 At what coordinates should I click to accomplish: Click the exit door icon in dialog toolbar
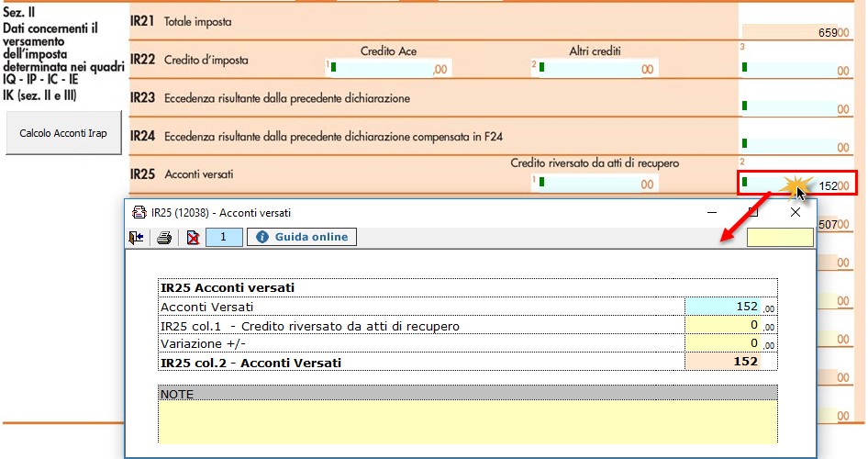pos(138,238)
